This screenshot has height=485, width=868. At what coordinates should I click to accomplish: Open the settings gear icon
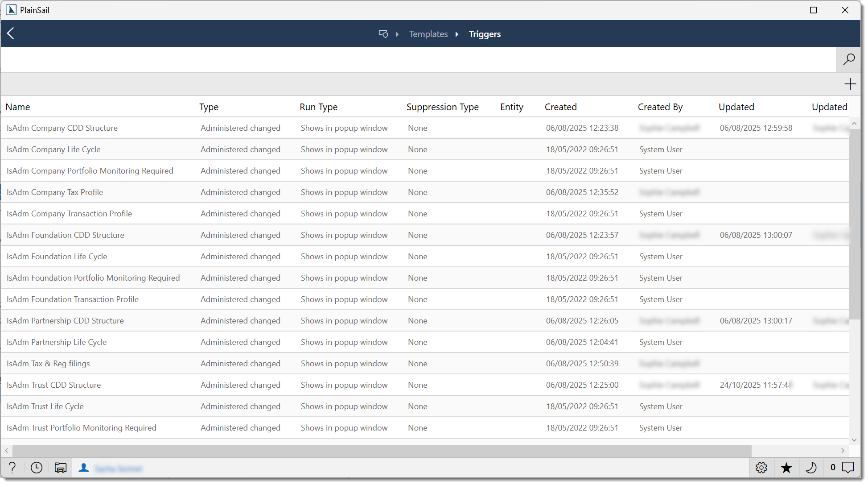761,467
